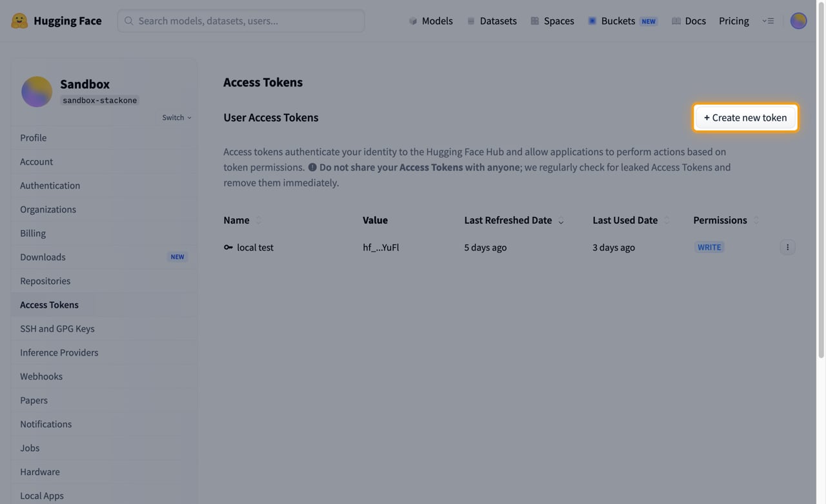This screenshot has height=504, width=826.
Task: Click the User Access Tokens heading
Action: point(271,117)
